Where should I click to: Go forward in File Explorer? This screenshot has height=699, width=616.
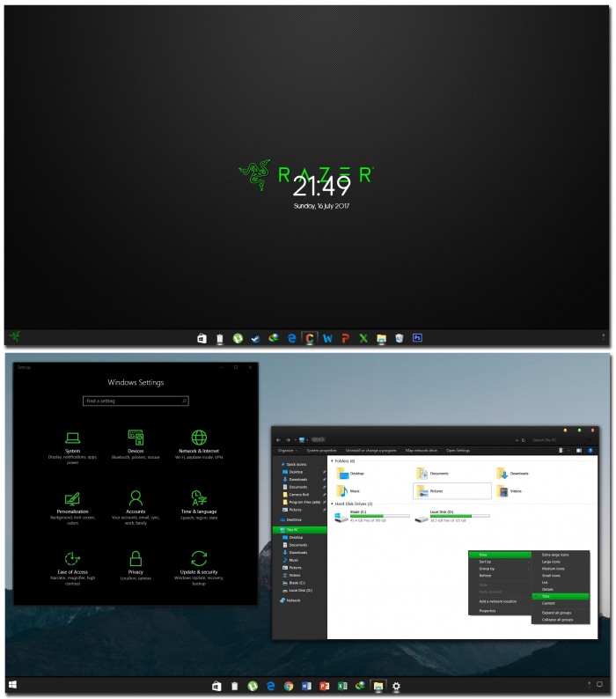click(288, 440)
